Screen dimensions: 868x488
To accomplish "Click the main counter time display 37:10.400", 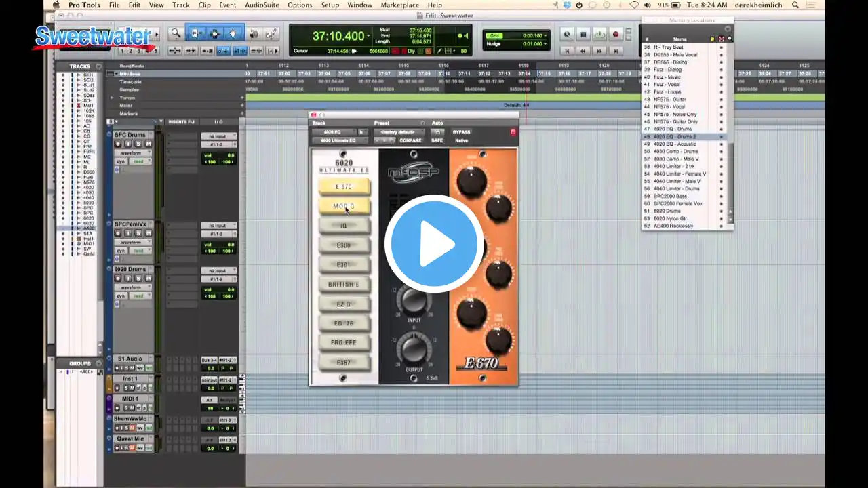I will pos(338,36).
